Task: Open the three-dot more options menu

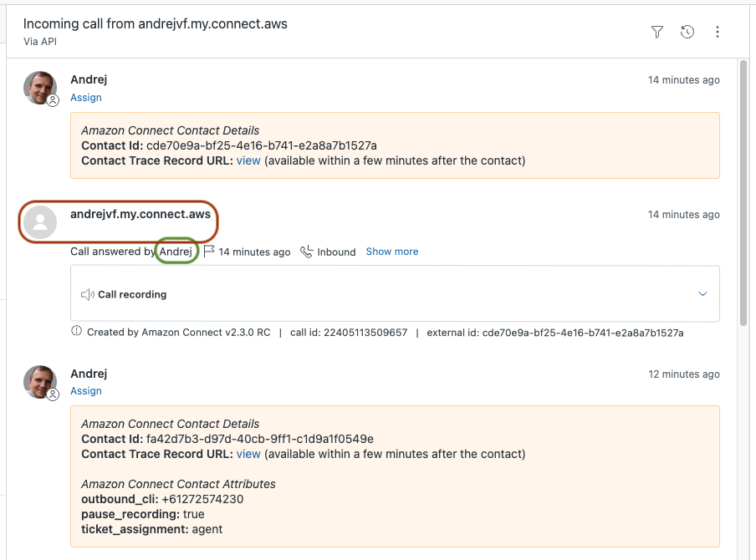Action: (718, 32)
